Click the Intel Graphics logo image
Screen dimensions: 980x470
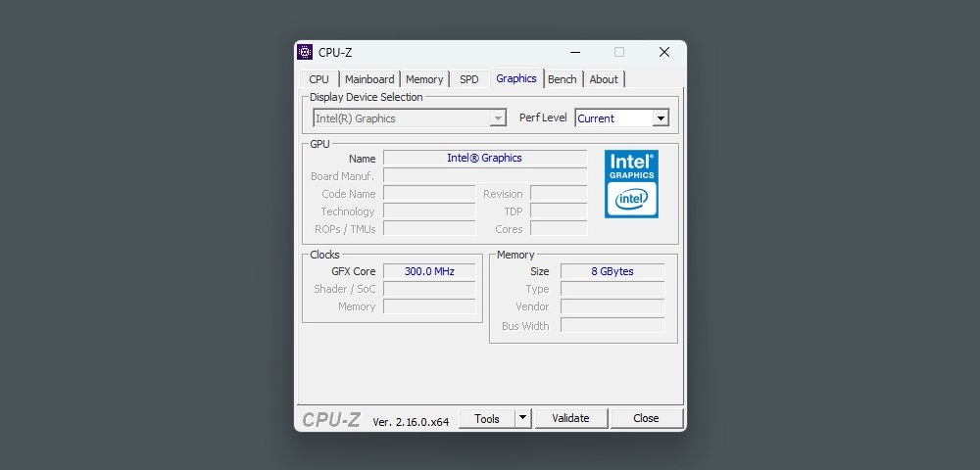tap(631, 184)
